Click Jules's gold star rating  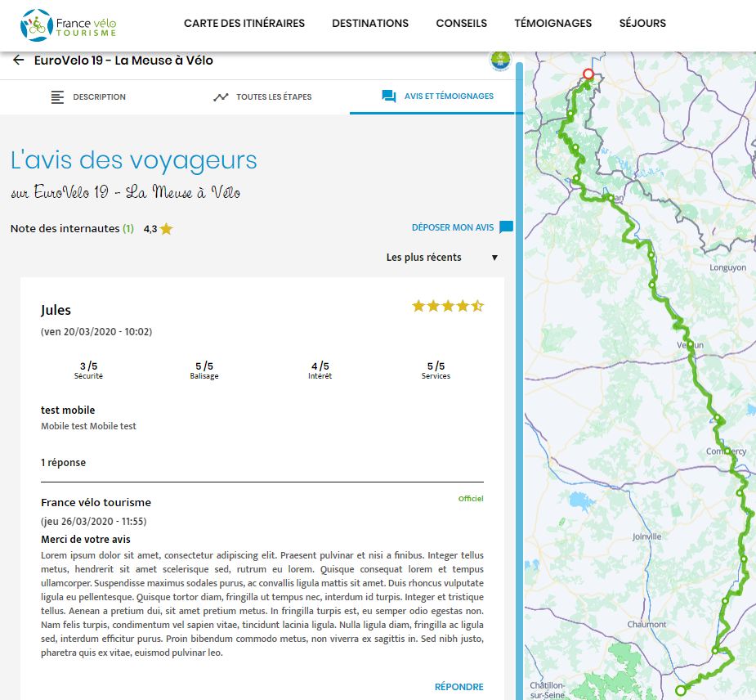point(448,307)
